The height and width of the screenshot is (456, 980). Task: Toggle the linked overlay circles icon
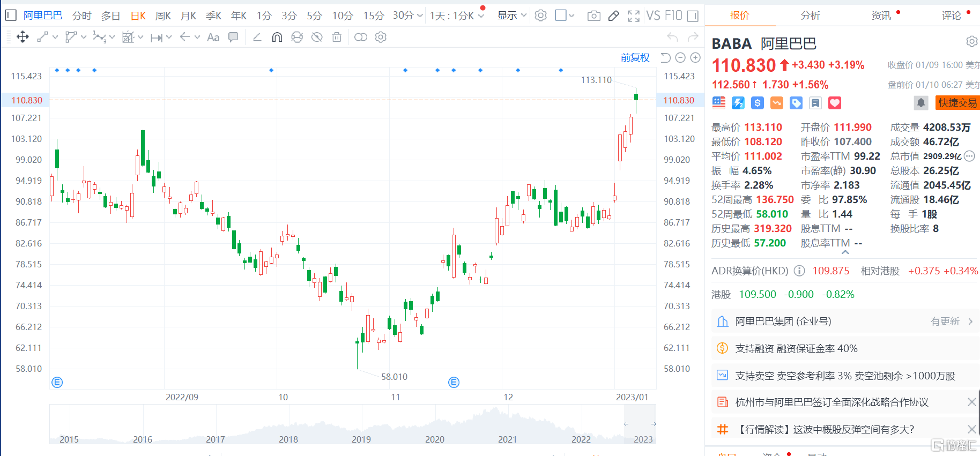(361, 37)
